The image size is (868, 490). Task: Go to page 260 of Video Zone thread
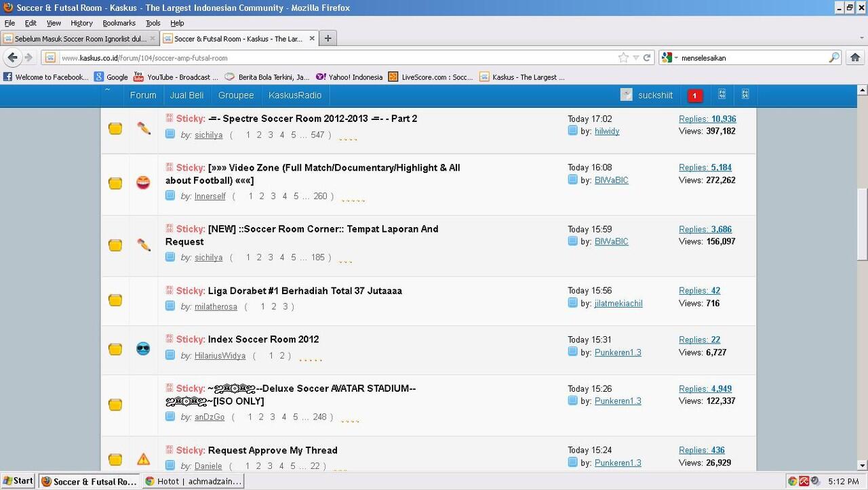(320, 196)
